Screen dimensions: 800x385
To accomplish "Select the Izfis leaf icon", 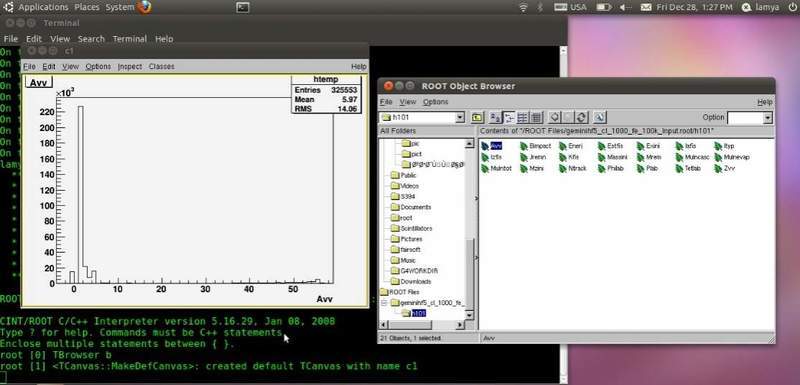I will pos(485,158).
